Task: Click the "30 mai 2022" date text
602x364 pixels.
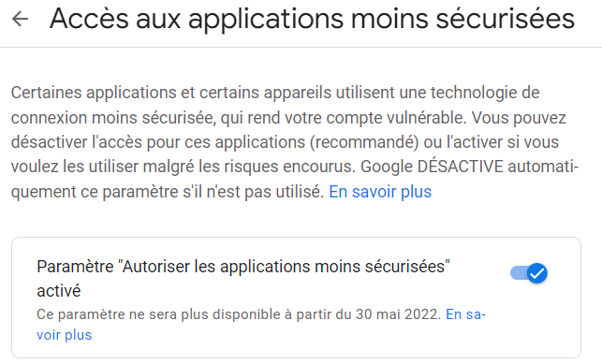Action: pyautogui.click(x=398, y=314)
